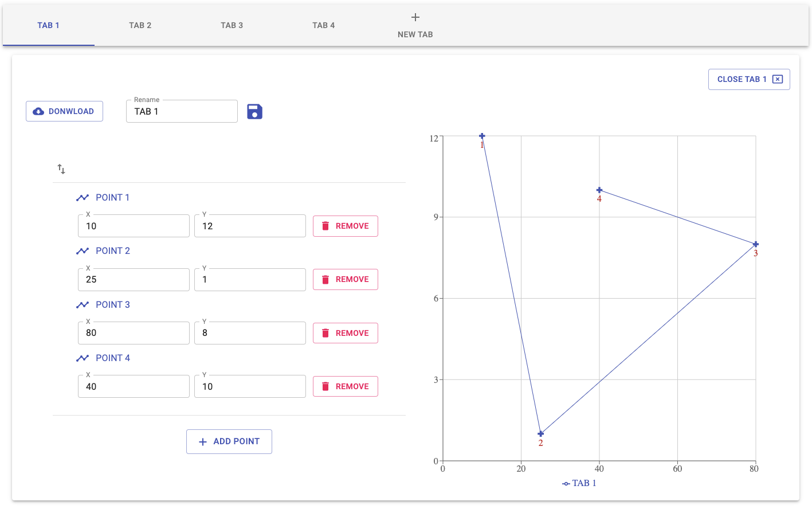The image size is (812, 509).
Task: Click CLOSE TAB 1 in the top right
Action: 749,79
